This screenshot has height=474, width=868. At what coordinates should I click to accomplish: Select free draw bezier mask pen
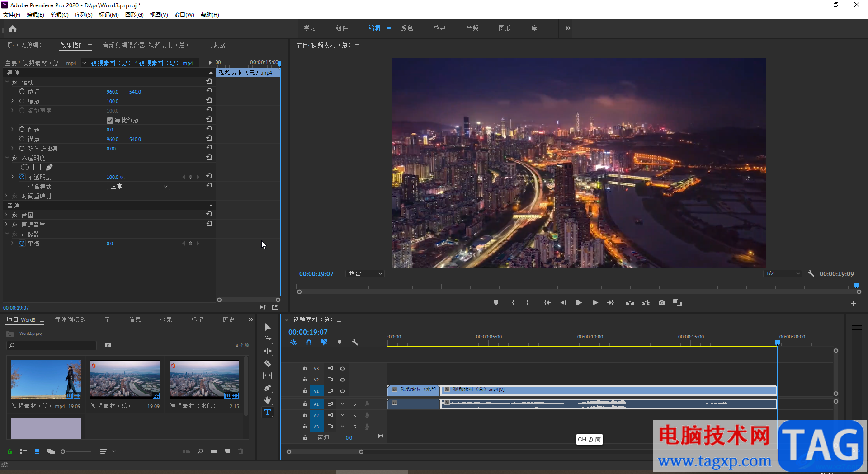pyautogui.click(x=49, y=168)
